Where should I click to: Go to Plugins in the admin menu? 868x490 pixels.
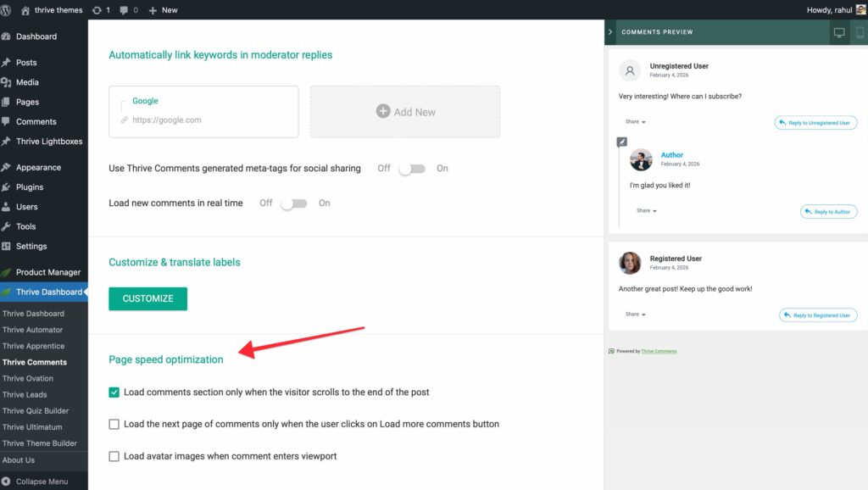(29, 187)
